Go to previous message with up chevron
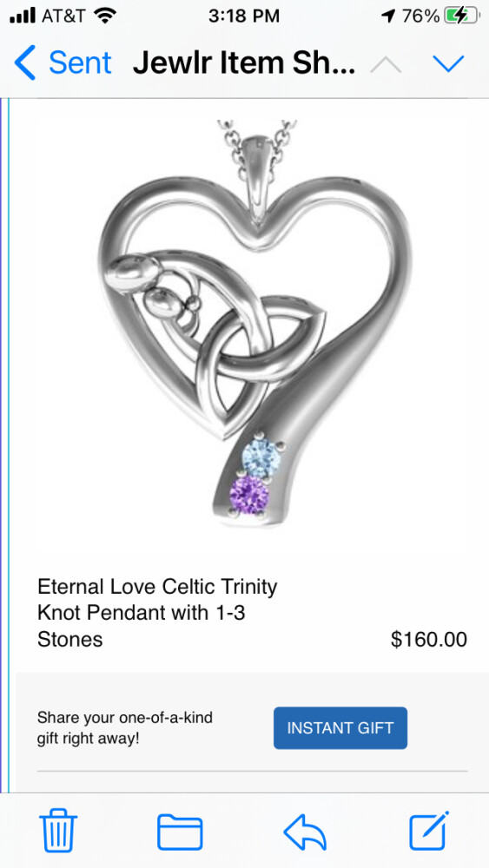 point(386,63)
